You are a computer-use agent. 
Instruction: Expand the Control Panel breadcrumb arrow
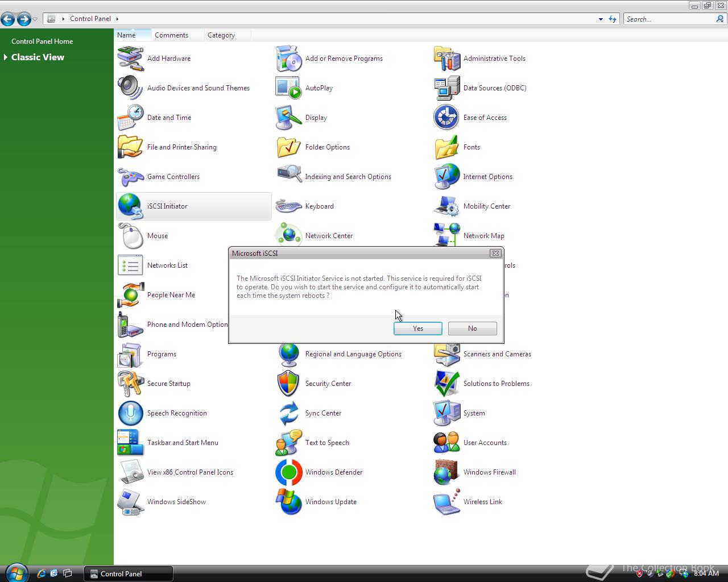[117, 19]
